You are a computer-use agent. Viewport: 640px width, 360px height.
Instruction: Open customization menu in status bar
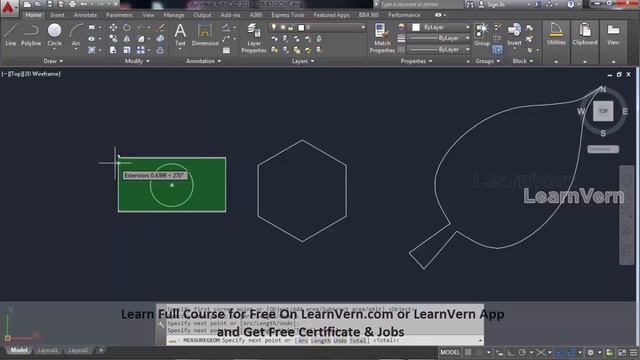[x=633, y=352]
